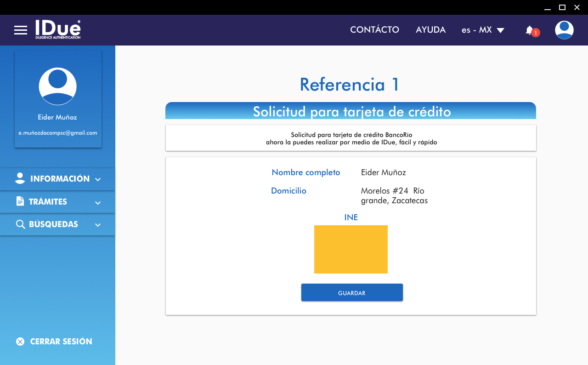Open the hamburger menu icon
The image size is (588, 365).
tap(21, 30)
